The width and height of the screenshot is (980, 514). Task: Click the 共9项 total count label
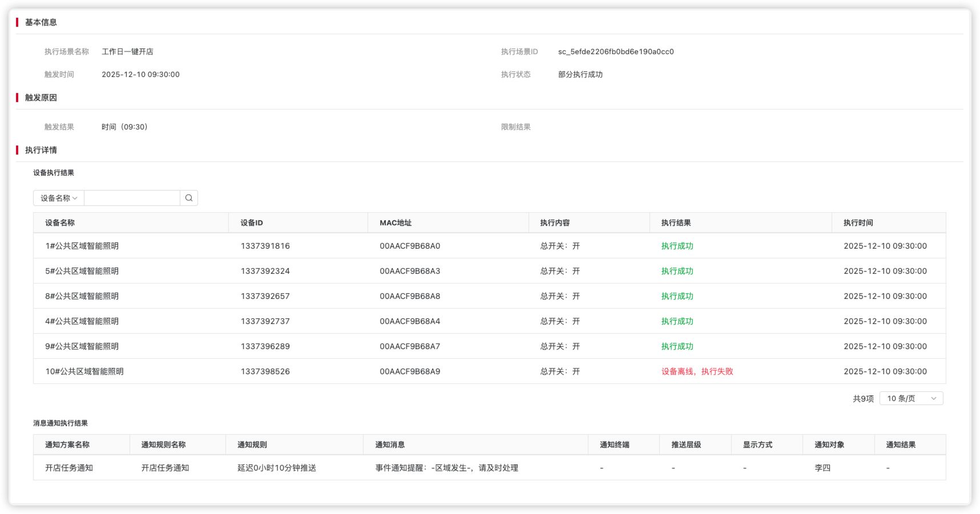click(x=863, y=399)
